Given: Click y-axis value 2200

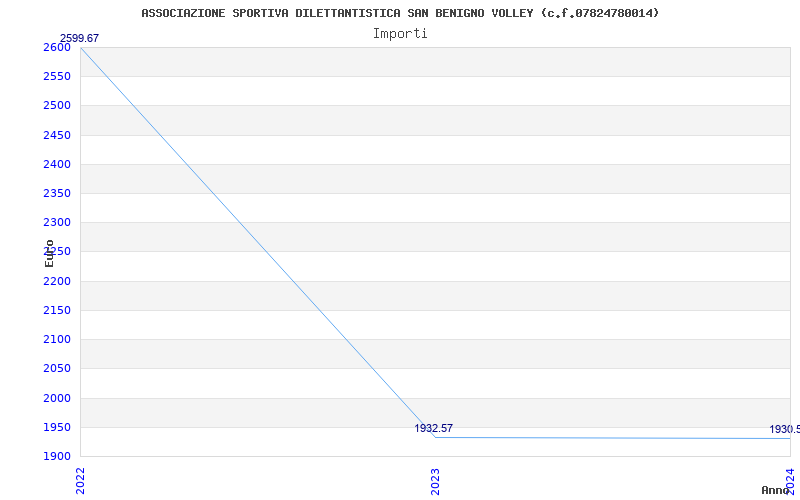Looking at the screenshot, I should pyautogui.click(x=57, y=281).
